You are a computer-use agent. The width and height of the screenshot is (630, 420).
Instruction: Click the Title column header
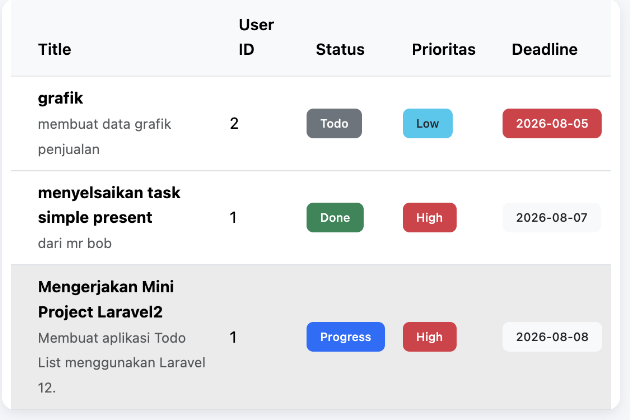[55, 50]
